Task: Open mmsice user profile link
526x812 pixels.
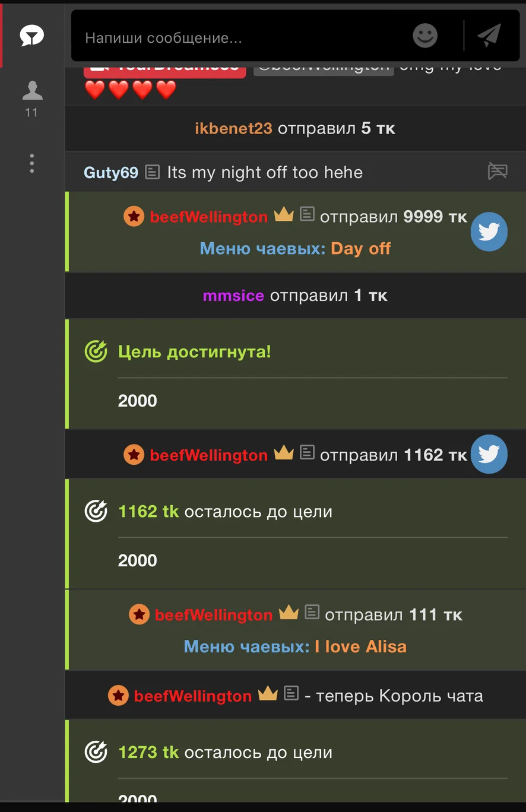Action: point(233,296)
